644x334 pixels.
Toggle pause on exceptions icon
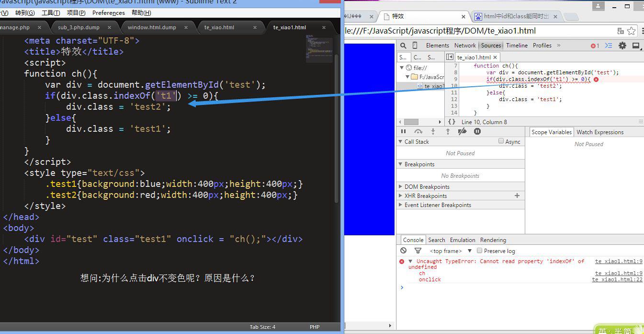(477, 131)
